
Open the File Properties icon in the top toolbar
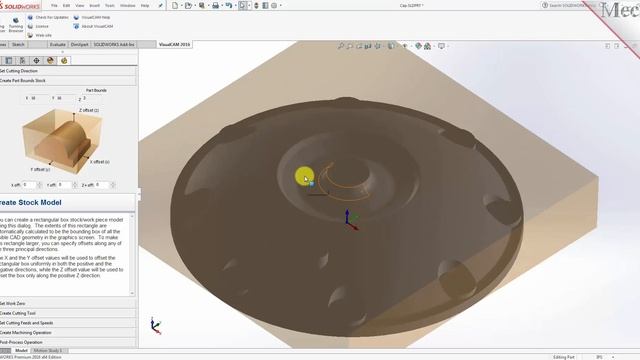[x=265, y=5]
